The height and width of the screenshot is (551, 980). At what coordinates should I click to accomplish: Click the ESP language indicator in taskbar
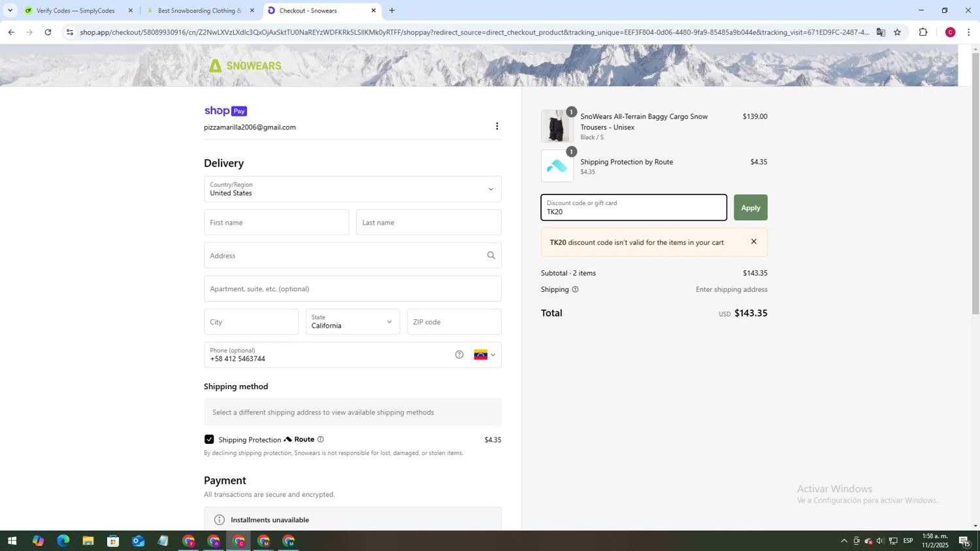(x=908, y=541)
